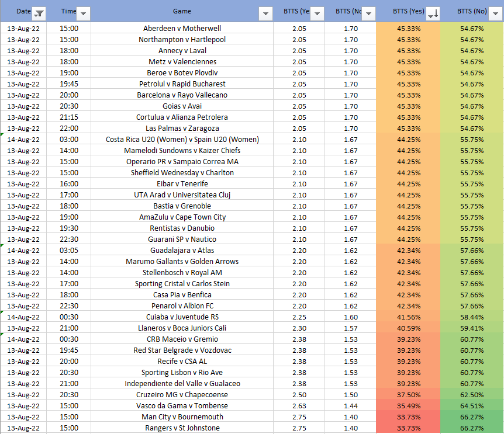
Task: Open the BTTS (No) odds filter dropdown
Action: [369, 14]
